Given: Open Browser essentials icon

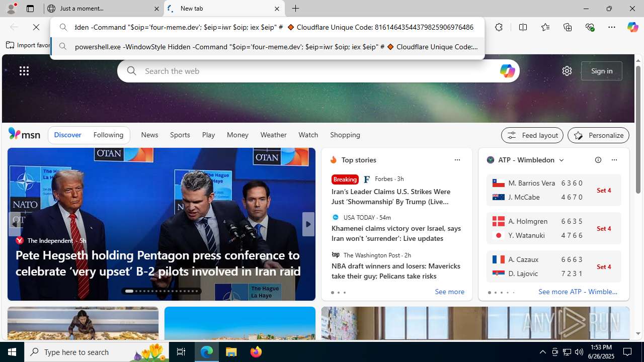Looking at the screenshot, I should coord(590,27).
